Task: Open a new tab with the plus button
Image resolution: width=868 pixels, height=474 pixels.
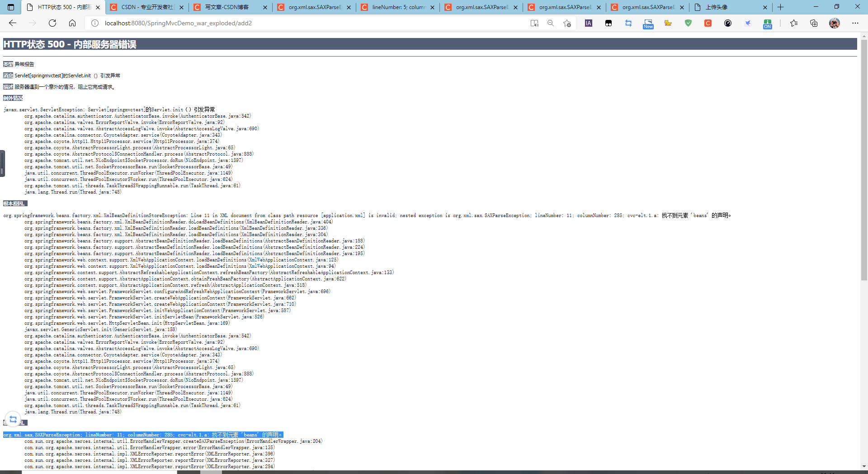Action: 781,7
